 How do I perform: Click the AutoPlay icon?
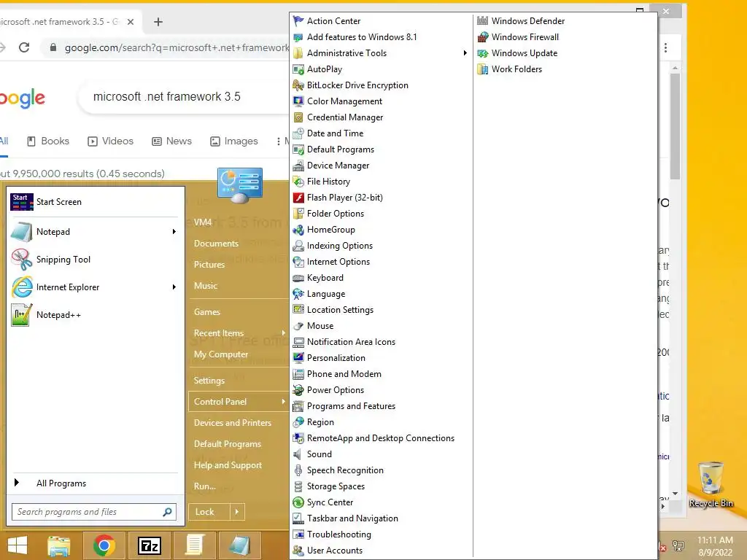298,69
